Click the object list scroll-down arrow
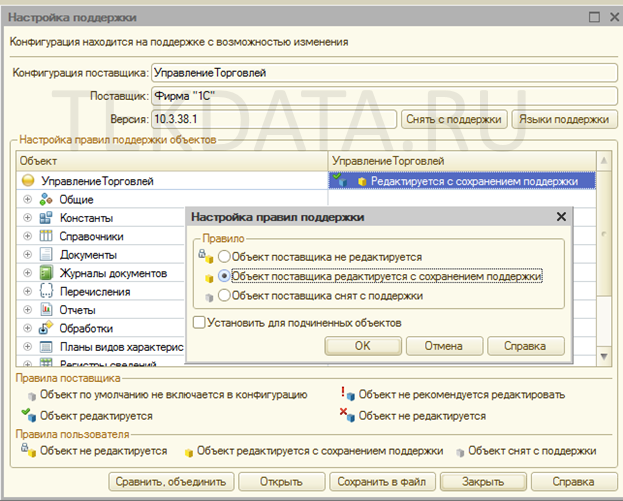The width and height of the screenshot is (623, 501). (x=604, y=356)
